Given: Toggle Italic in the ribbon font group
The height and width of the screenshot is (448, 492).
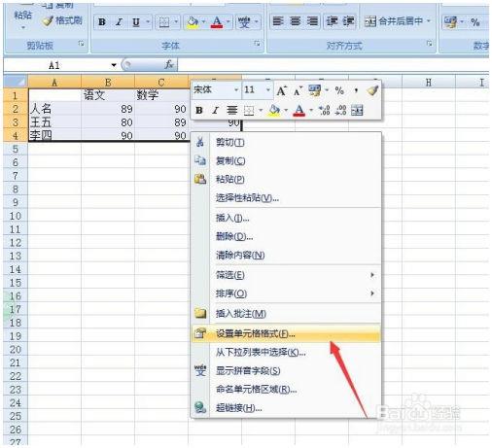Looking at the screenshot, I should click(119, 22).
